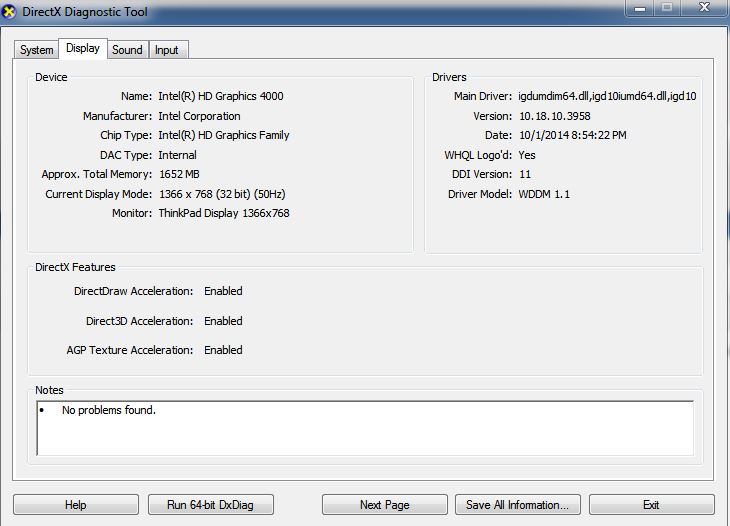Click the Help button
This screenshot has height=526, width=730.
pos(76,505)
